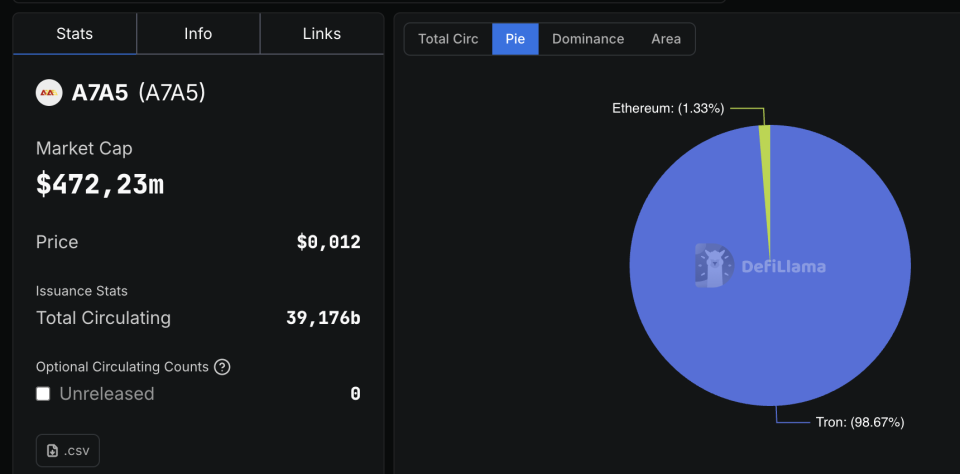This screenshot has height=474, width=960.
Task: Switch to the Stats tab
Action: [x=75, y=34]
